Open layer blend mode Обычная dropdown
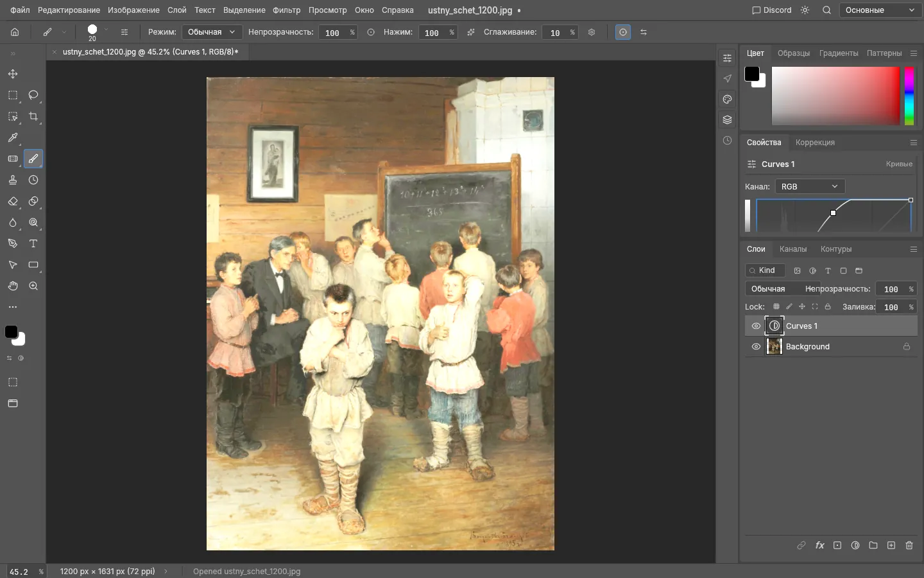The image size is (924, 578). click(x=782, y=289)
